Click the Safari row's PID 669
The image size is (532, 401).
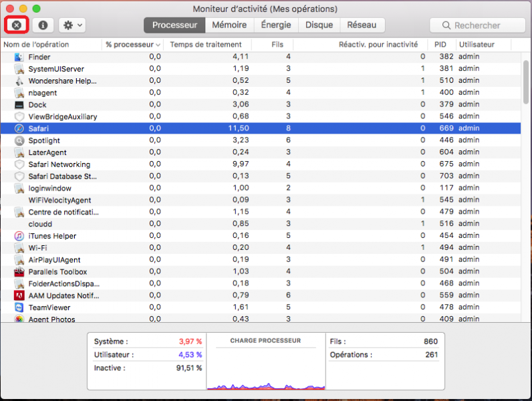(446, 128)
